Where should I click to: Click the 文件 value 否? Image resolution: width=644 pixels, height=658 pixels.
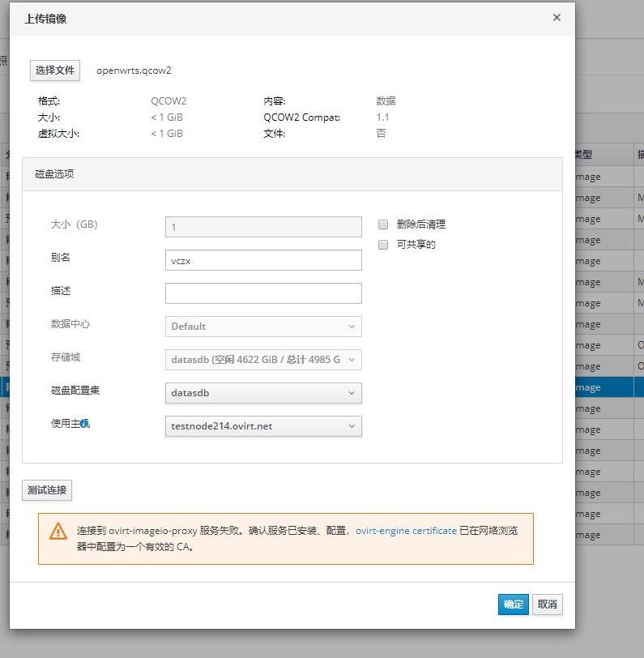pos(381,134)
